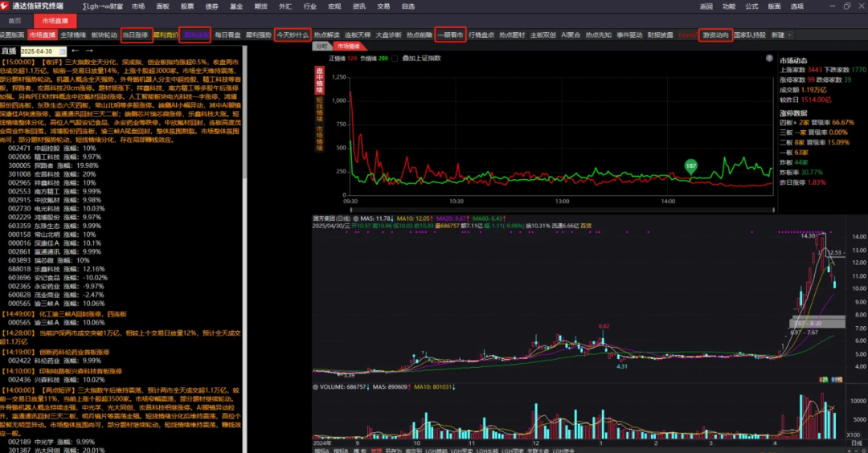Click the 通达信 app logo icon
This screenshot has height=453, width=868.
[x=5, y=6]
